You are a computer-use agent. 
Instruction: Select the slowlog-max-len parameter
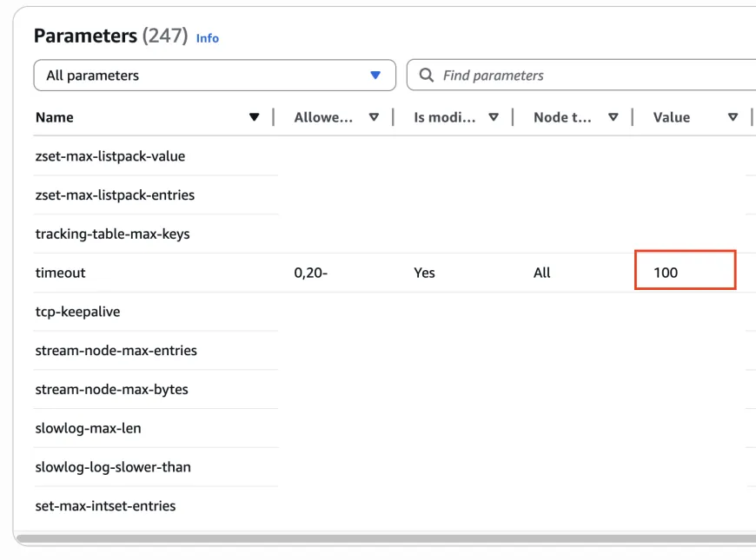point(88,428)
